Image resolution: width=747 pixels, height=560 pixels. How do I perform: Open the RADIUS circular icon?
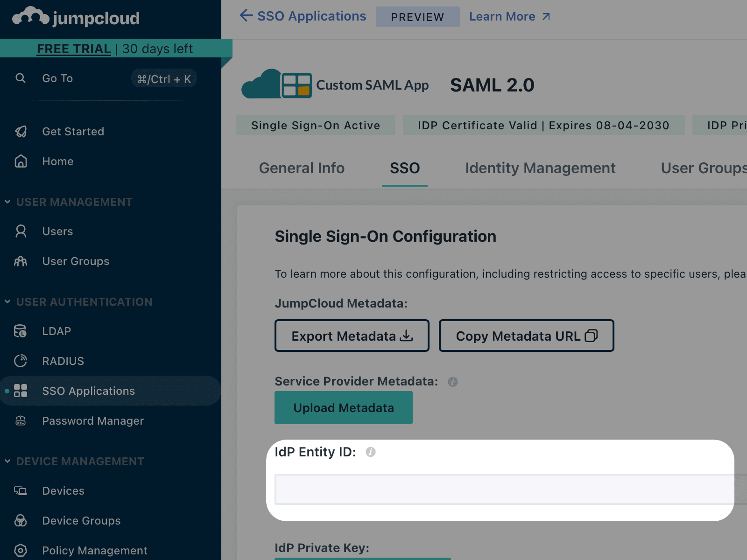tap(21, 361)
